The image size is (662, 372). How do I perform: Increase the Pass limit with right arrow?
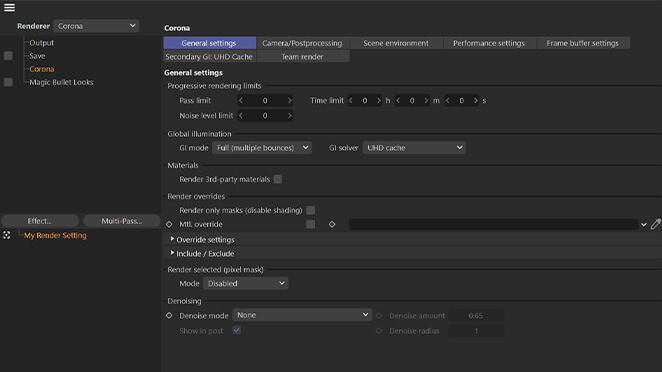click(x=289, y=100)
